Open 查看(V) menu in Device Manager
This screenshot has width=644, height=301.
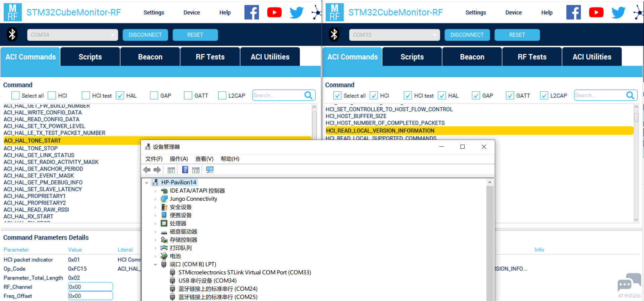click(204, 159)
